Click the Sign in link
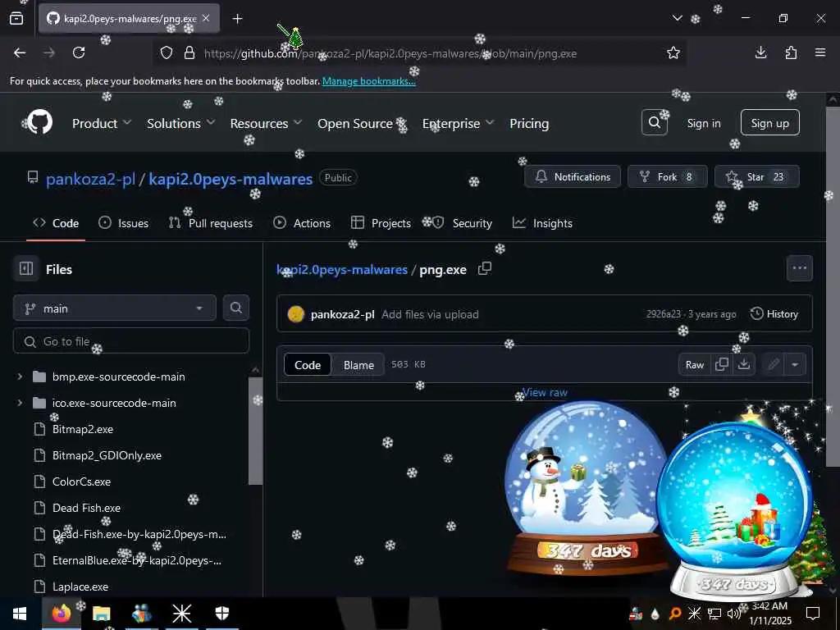This screenshot has height=630, width=840. [x=703, y=123]
